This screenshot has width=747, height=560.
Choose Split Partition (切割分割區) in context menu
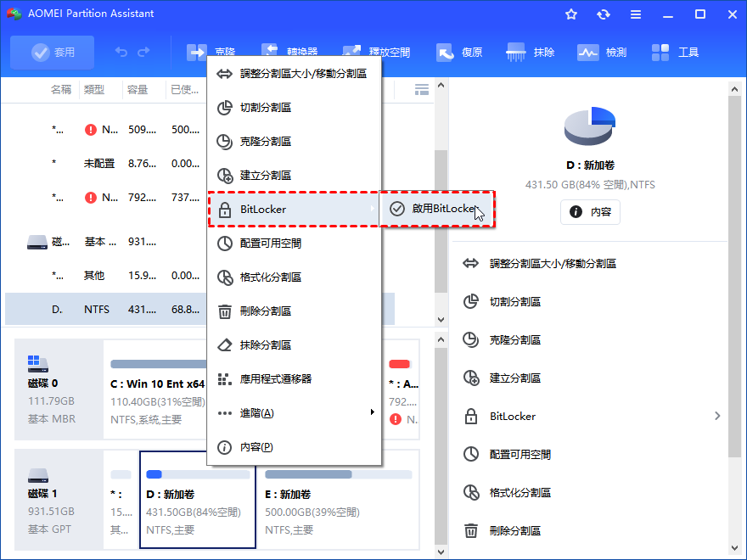(x=294, y=108)
